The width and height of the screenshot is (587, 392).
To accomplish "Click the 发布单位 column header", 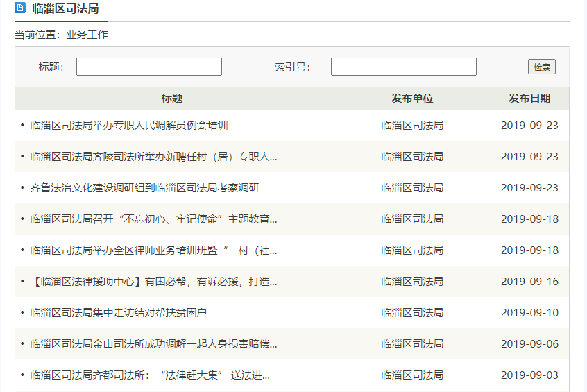I will pos(412,99).
